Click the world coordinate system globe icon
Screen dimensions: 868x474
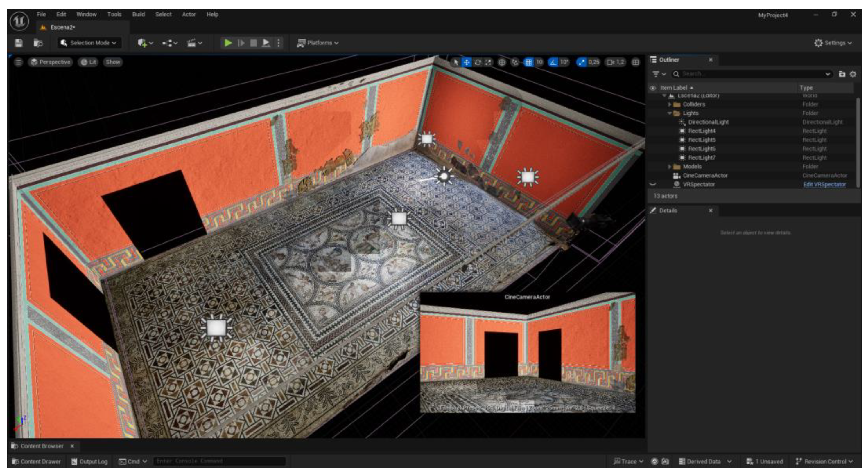502,62
